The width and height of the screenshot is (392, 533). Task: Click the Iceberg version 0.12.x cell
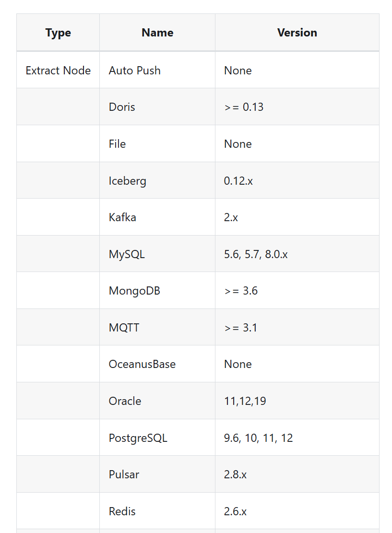(238, 181)
